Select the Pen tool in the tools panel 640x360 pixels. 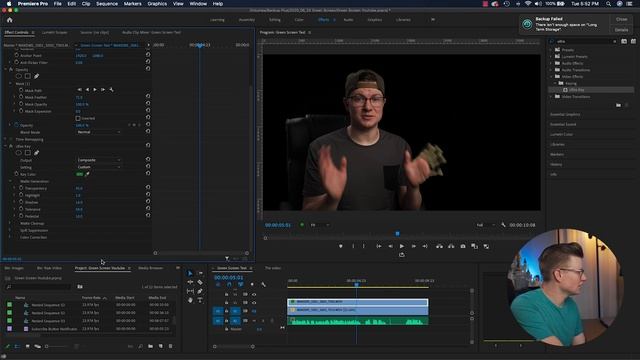(200, 291)
